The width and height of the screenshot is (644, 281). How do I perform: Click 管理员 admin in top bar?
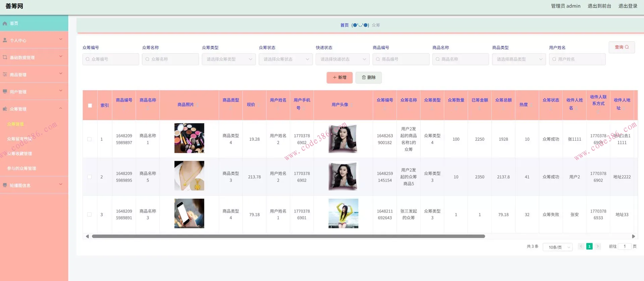(566, 6)
